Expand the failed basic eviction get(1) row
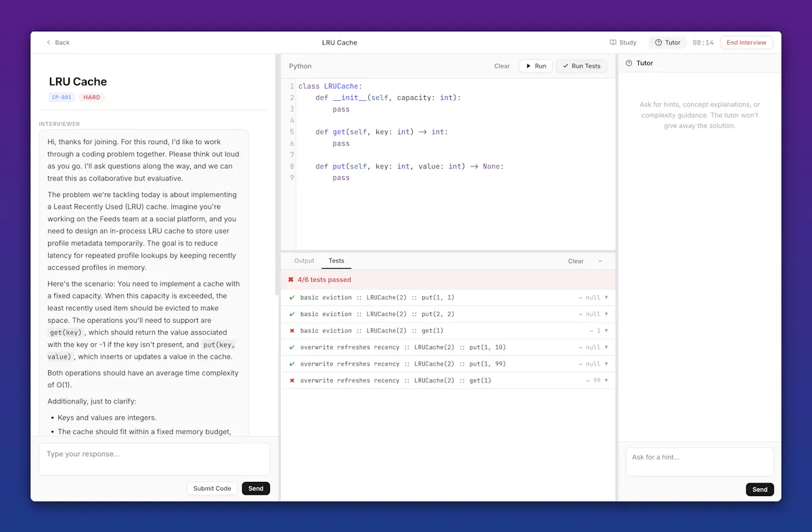This screenshot has height=532, width=812. click(448, 330)
